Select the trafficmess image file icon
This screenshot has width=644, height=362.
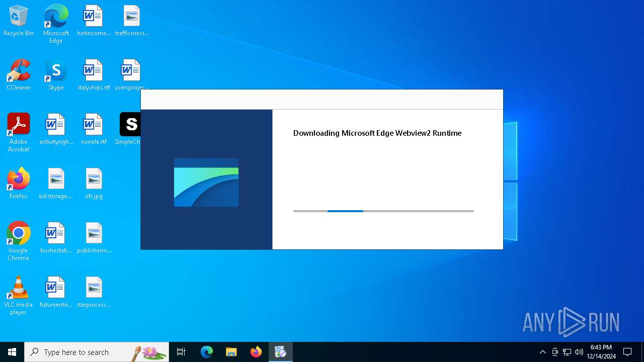(x=131, y=21)
